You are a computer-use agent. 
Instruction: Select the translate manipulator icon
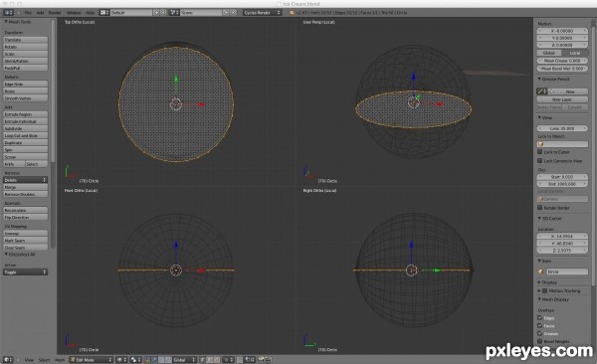click(154, 360)
